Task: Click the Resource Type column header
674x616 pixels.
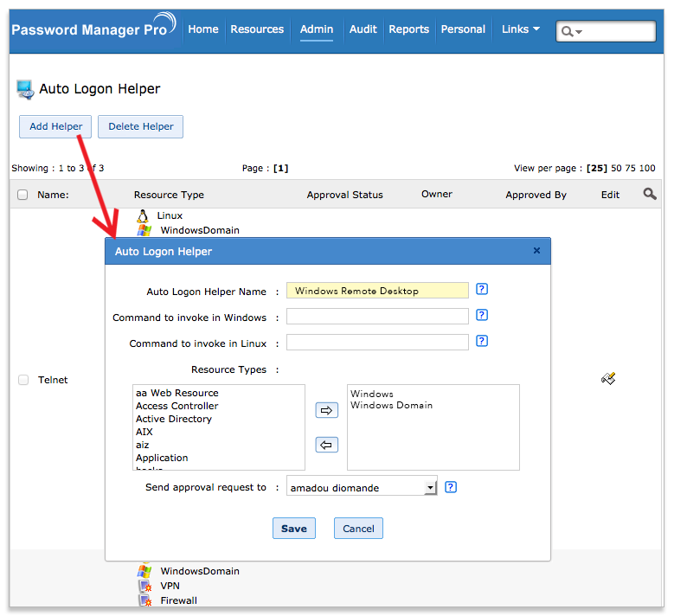Action: (169, 195)
